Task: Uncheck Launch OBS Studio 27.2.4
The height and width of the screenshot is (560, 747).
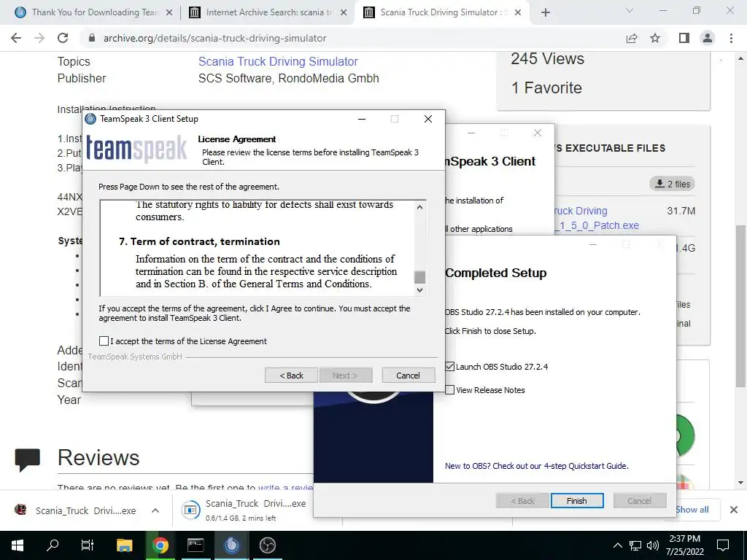Action: point(449,366)
